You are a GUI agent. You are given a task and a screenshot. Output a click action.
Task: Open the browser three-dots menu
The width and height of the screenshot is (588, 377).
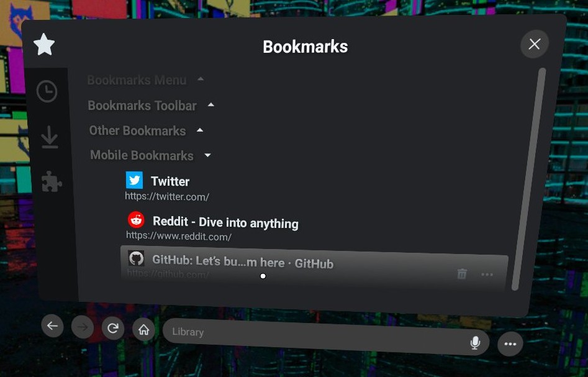(x=510, y=344)
